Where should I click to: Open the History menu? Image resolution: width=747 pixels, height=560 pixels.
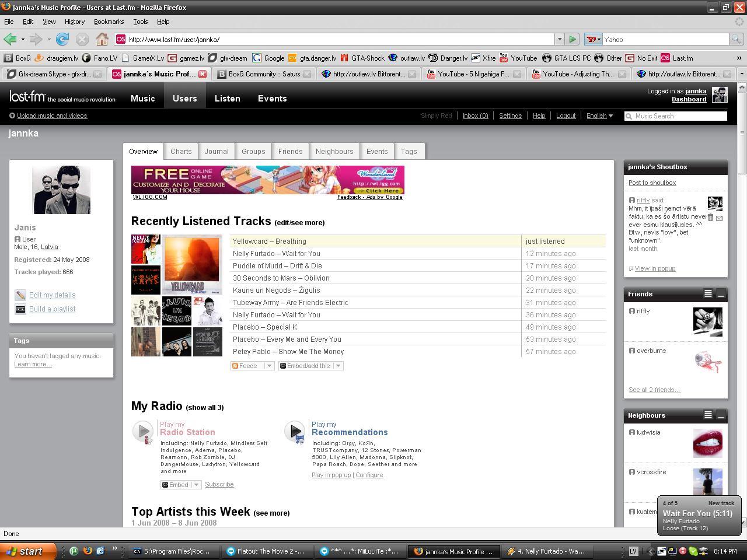[x=75, y=22]
